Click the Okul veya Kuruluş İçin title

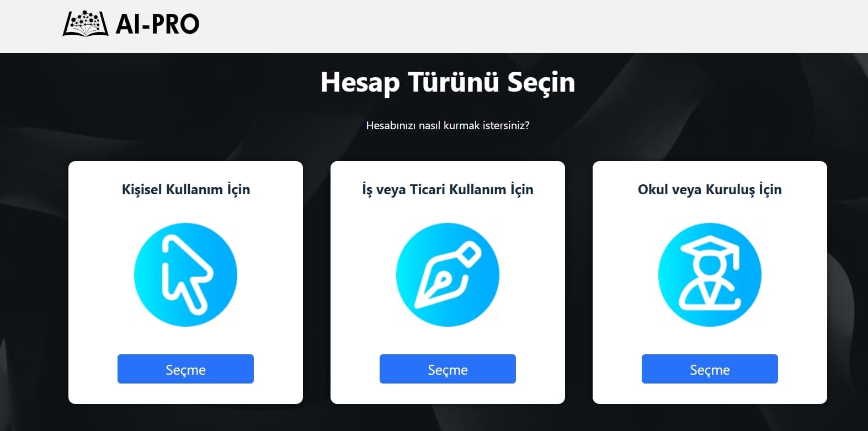point(710,189)
